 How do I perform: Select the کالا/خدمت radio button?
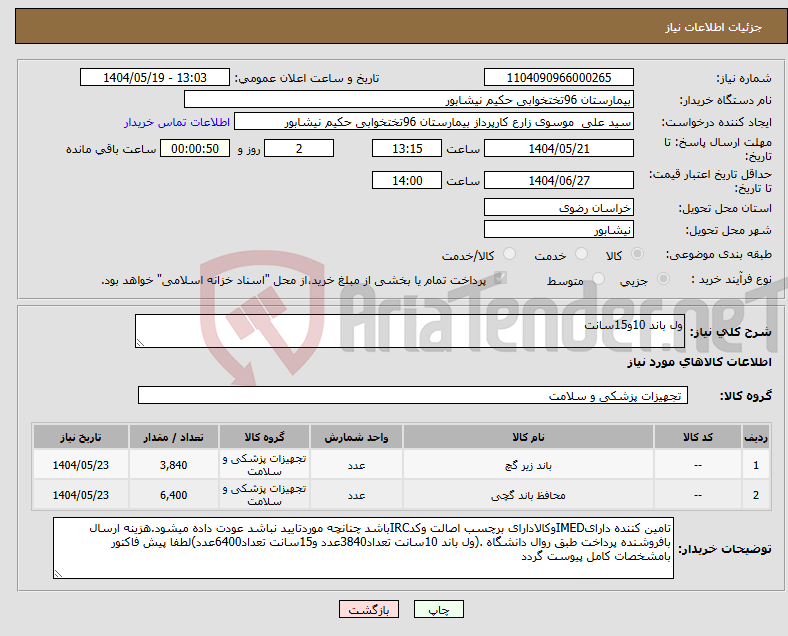(510, 254)
